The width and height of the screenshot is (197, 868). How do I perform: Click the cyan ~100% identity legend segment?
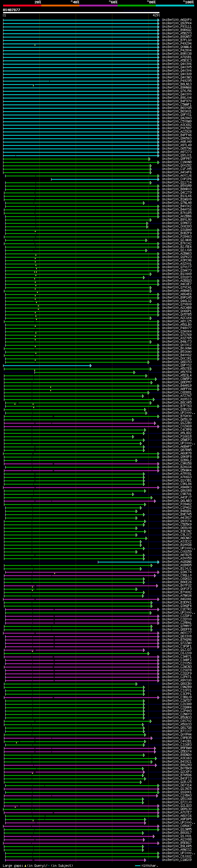tap(175, 6)
